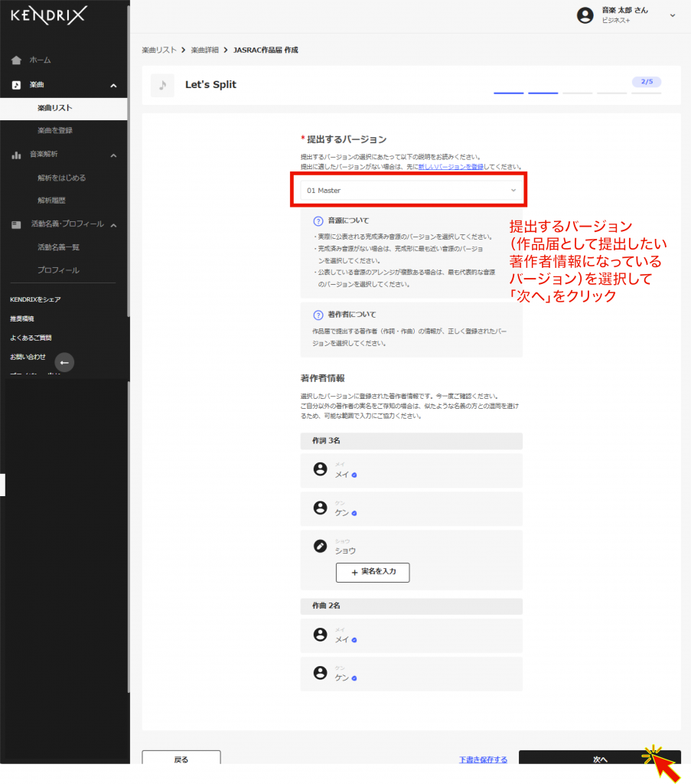Select 解析履歴 in the sidebar
691x784 pixels.
52,201
